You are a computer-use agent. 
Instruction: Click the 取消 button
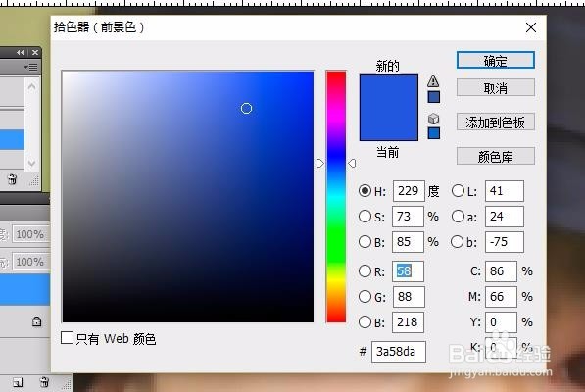(496, 87)
